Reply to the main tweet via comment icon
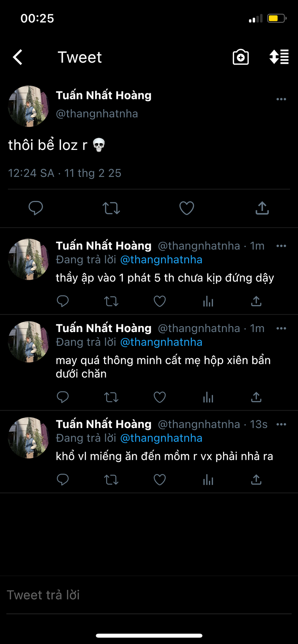The image size is (298, 644). tap(36, 208)
